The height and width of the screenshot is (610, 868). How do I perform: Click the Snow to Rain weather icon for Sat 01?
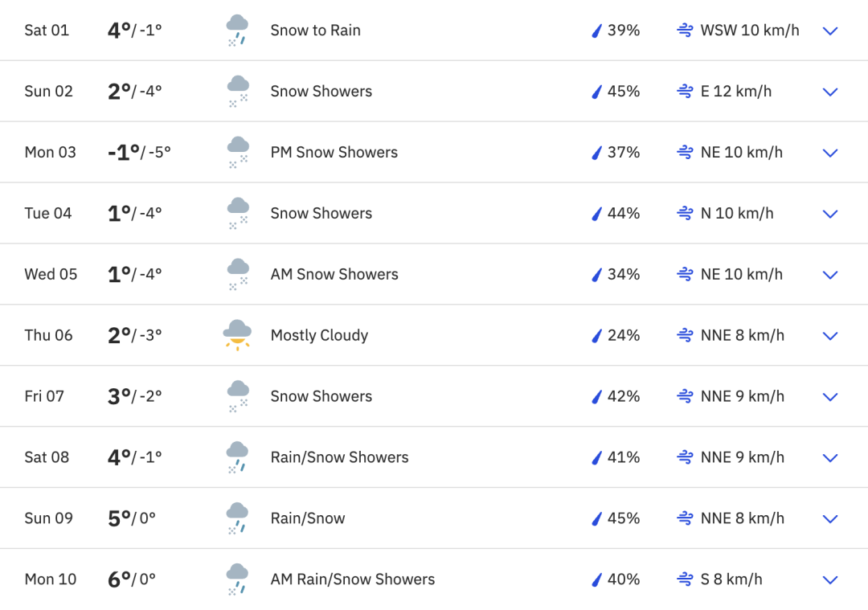(237, 30)
